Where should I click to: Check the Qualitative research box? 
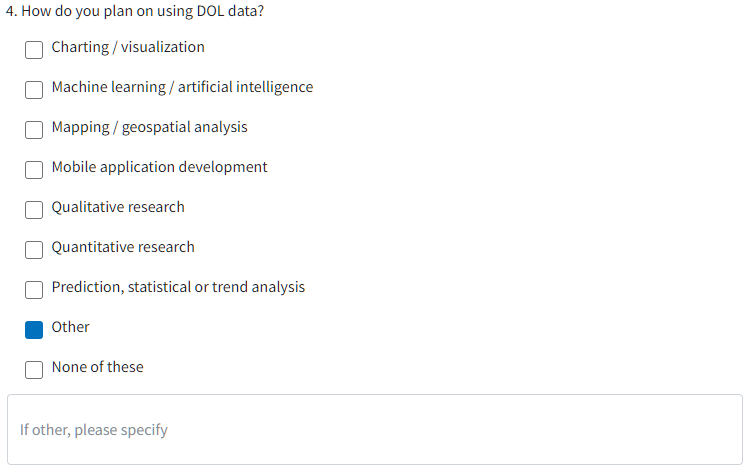[x=34, y=209]
